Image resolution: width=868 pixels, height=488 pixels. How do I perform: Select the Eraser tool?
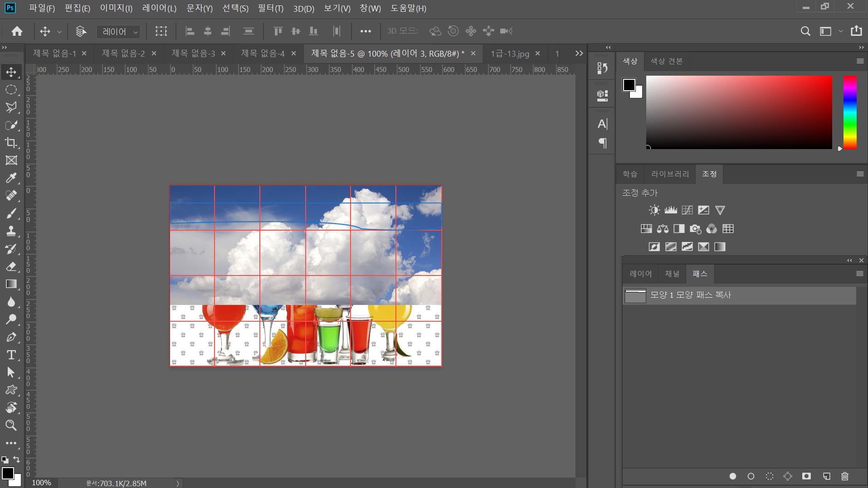pyautogui.click(x=11, y=266)
